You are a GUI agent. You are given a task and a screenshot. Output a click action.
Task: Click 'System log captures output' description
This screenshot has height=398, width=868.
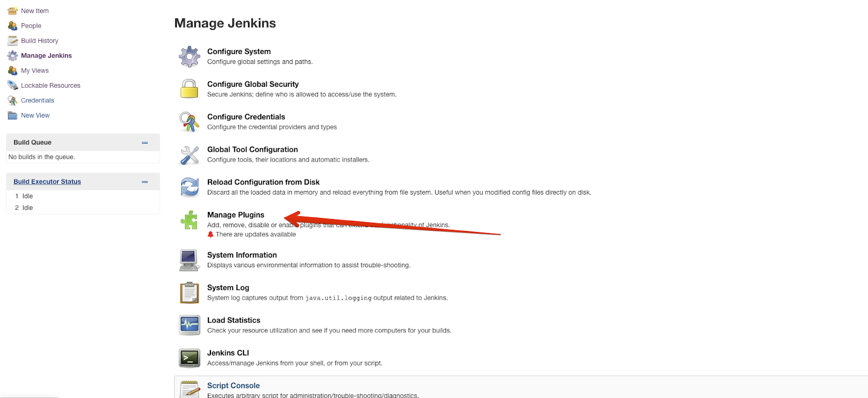[327, 298]
